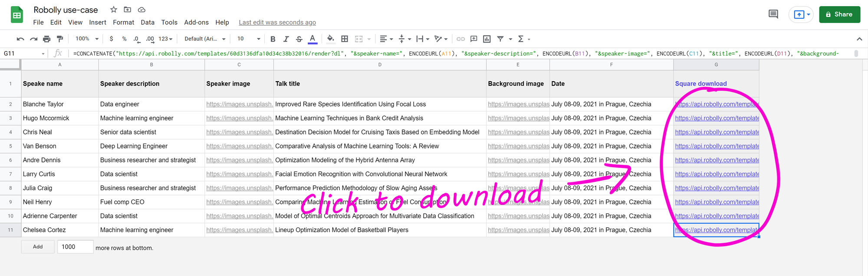Click the green Share button
The width and height of the screenshot is (868, 276).
[x=839, y=14]
